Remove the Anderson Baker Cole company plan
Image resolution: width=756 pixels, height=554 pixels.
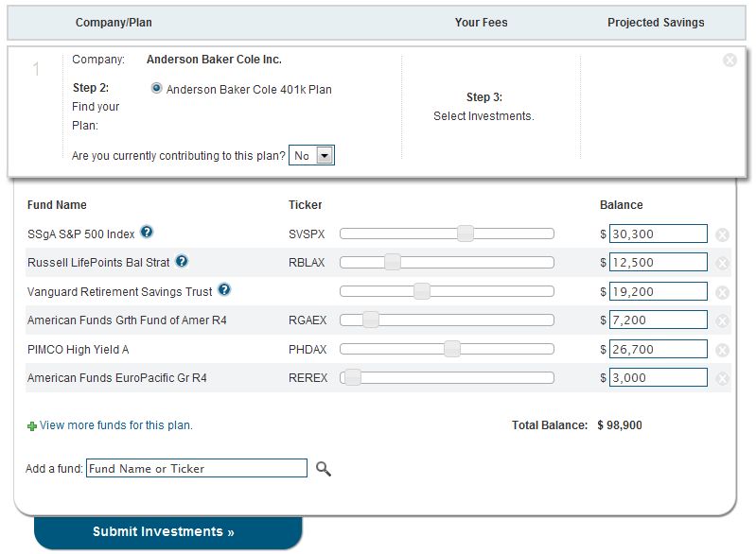pos(730,60)
